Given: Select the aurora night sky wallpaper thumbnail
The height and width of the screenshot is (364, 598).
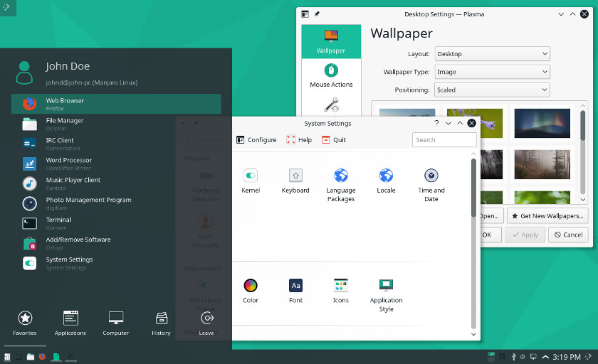Looking at the screenshot, I should (x=542, y=123).
